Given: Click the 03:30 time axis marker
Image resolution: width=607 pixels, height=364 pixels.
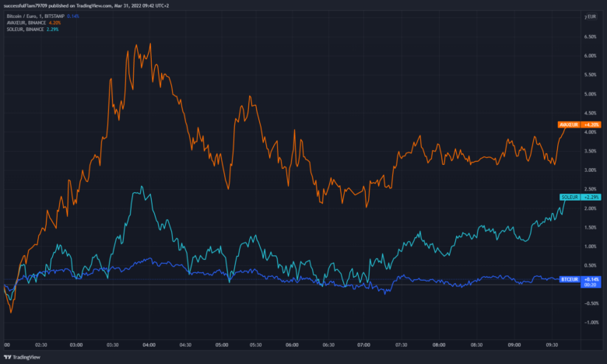Looking at the screenshot, I should click(x=113, y=345).
